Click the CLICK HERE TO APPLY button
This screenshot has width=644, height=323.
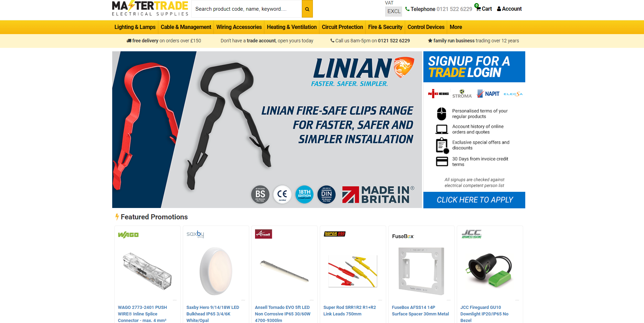(474, 200)
